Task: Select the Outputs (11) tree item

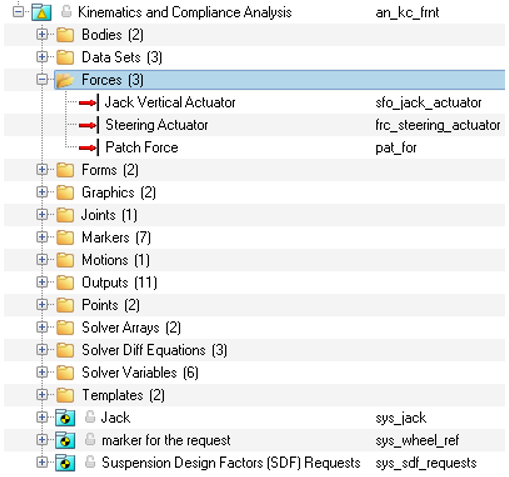Action: click(x=119, y=283)
